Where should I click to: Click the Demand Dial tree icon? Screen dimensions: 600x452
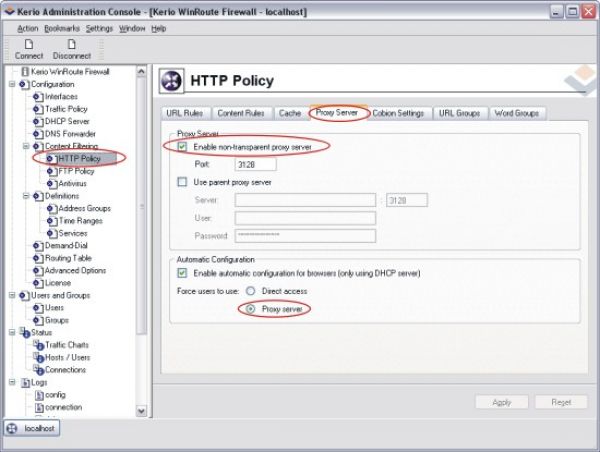coord(38,246)
